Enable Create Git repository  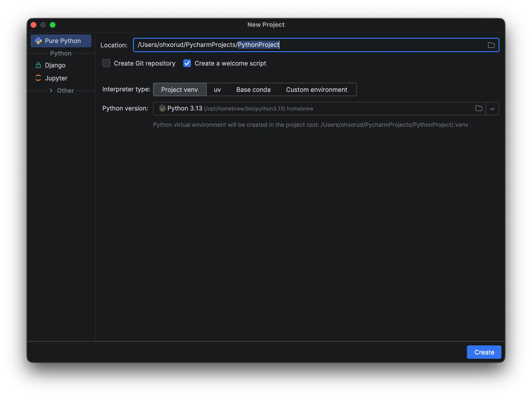pos(106,63)
